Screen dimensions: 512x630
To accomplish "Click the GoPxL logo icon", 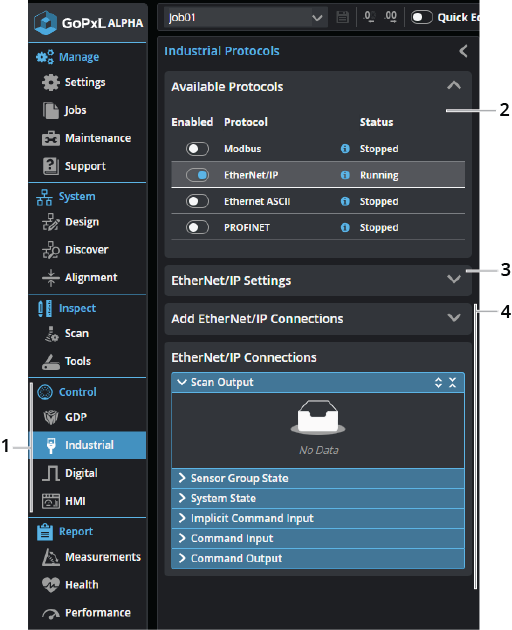I will [45, 22].
